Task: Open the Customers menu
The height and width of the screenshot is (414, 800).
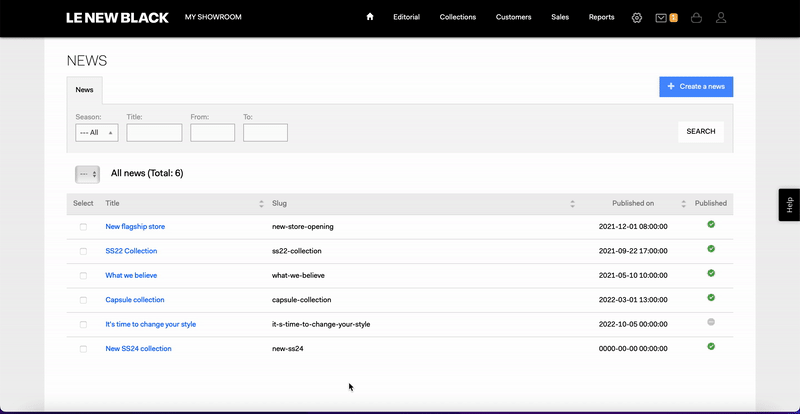Action: coord(513,17)
